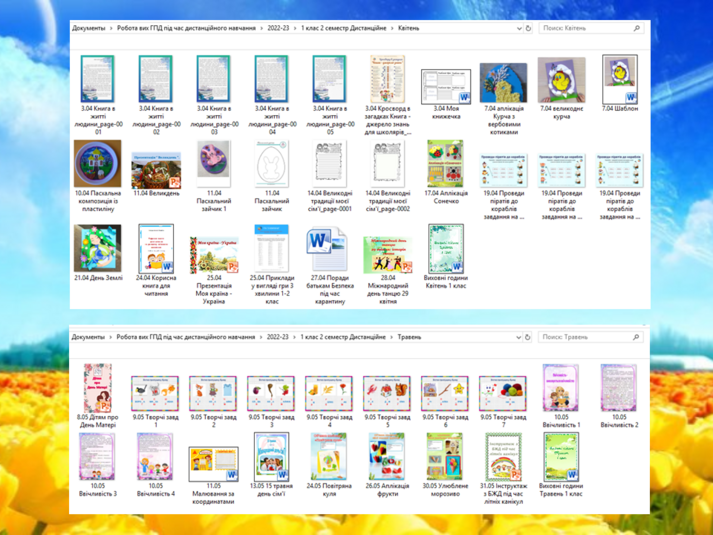
Task: Refresh the Травень folder view
Action: click(527, 337)
